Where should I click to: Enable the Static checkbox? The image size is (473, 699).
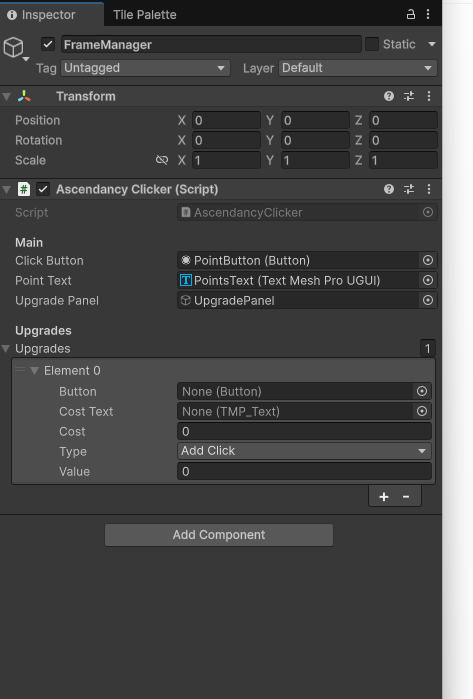[x=372, y=44]
